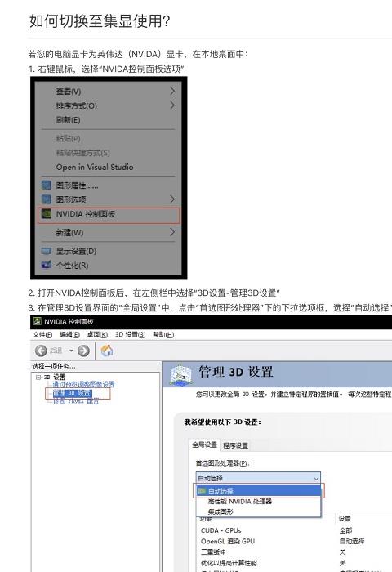Open the 图形选项 submenu arrow
The width and height of the screenshot is (392, 572).
click(x=172, y=199)
